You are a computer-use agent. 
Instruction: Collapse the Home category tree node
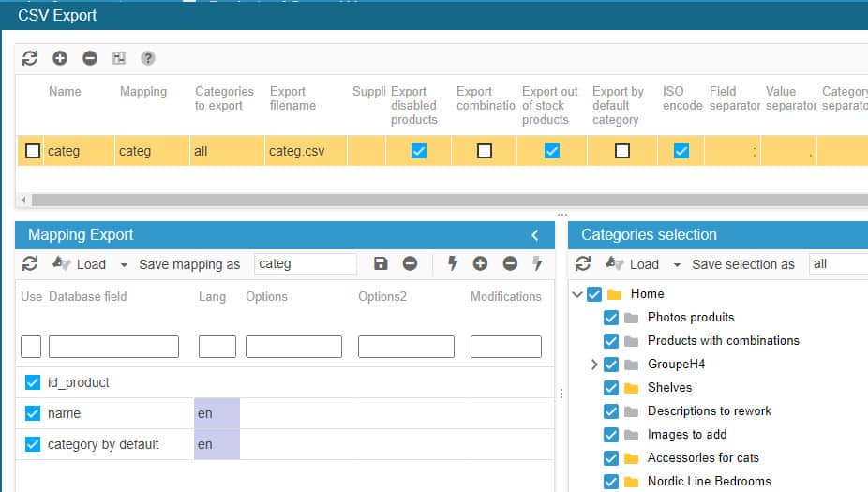tap(577, 294)
